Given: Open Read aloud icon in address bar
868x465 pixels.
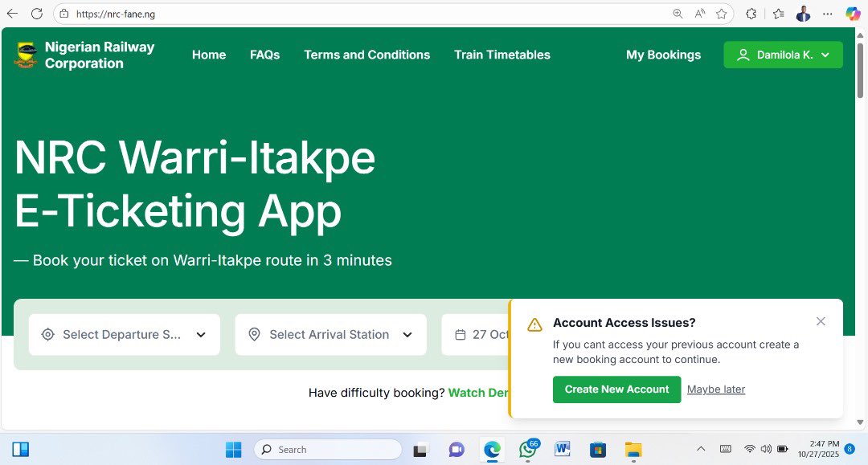Looking at the screenshot, I should click(x=700, y=14).
